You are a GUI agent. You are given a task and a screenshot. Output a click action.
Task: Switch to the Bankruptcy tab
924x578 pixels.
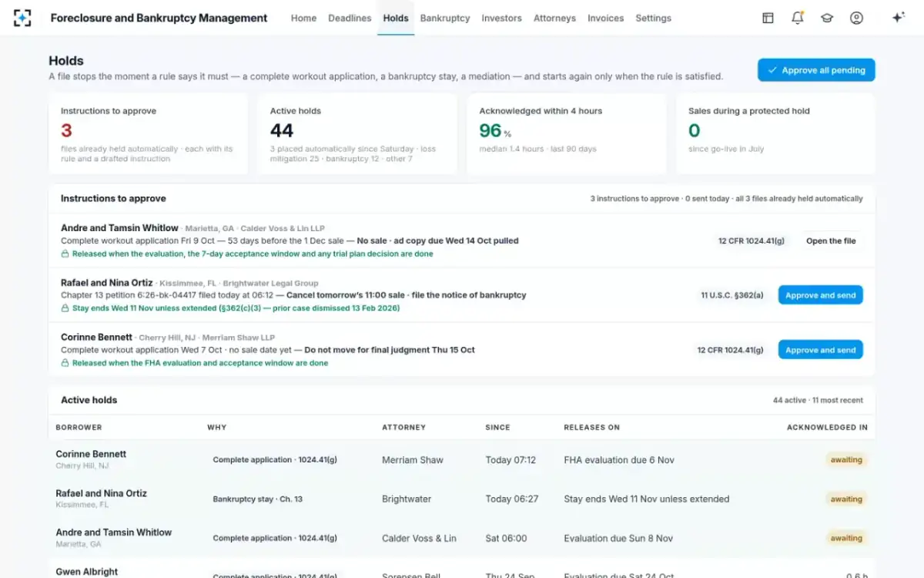click(445, 18)
